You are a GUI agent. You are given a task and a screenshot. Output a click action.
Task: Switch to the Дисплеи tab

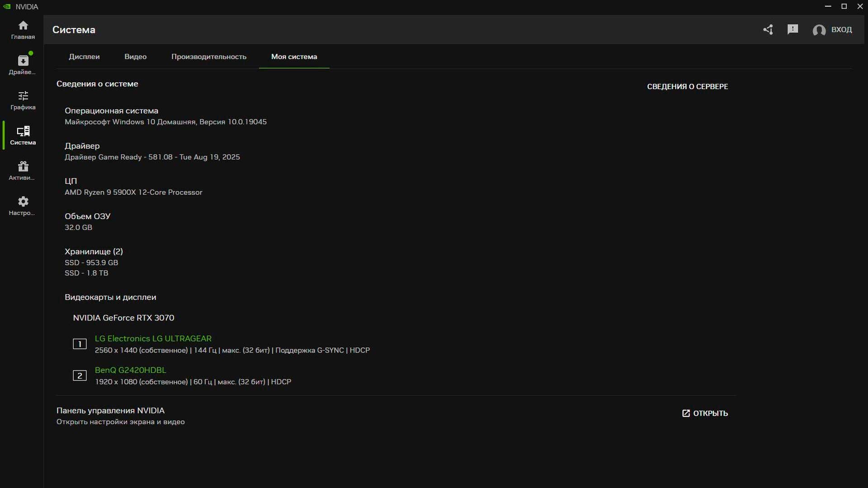click(x=84, y=56)
